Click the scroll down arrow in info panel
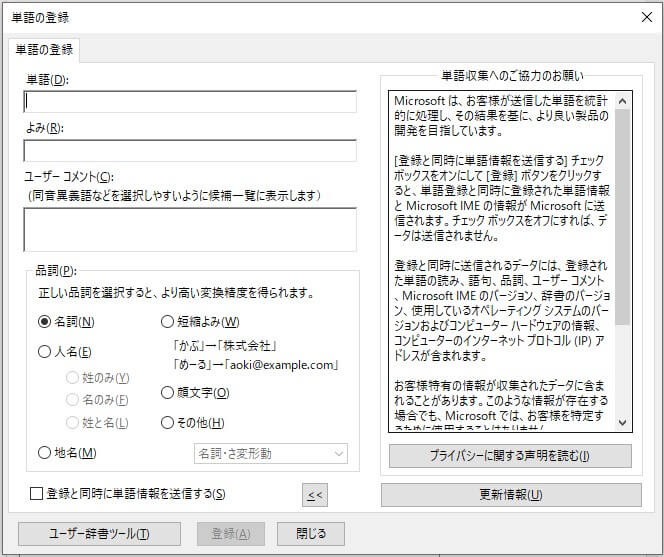The height and width of the screenshot is (557, 664). click(x=623, y=423)
